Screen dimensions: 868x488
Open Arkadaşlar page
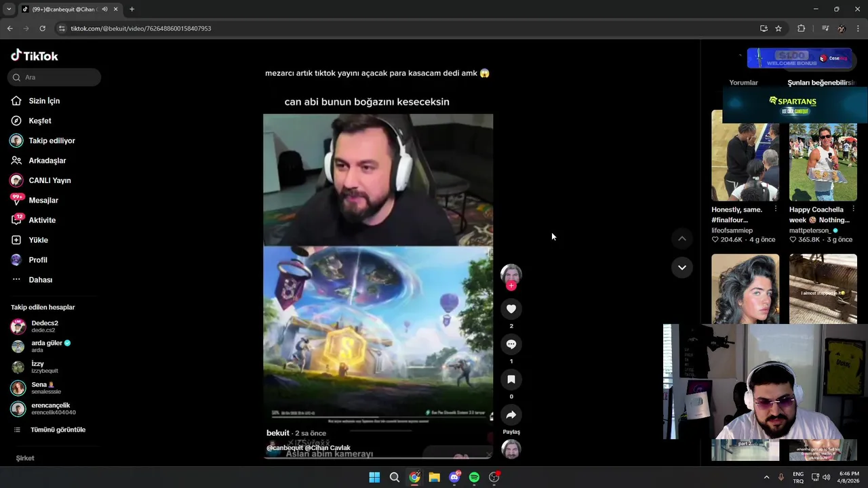pos(47,161)
